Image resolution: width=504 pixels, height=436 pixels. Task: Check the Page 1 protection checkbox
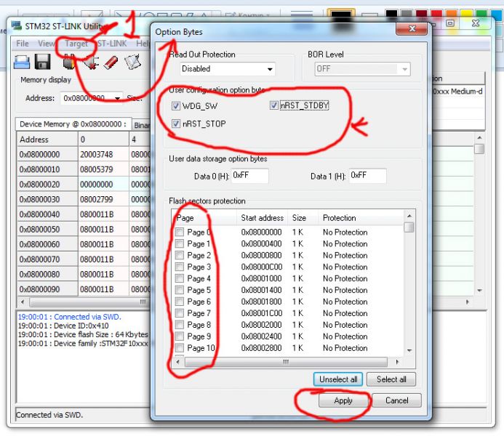click(180, 243)
